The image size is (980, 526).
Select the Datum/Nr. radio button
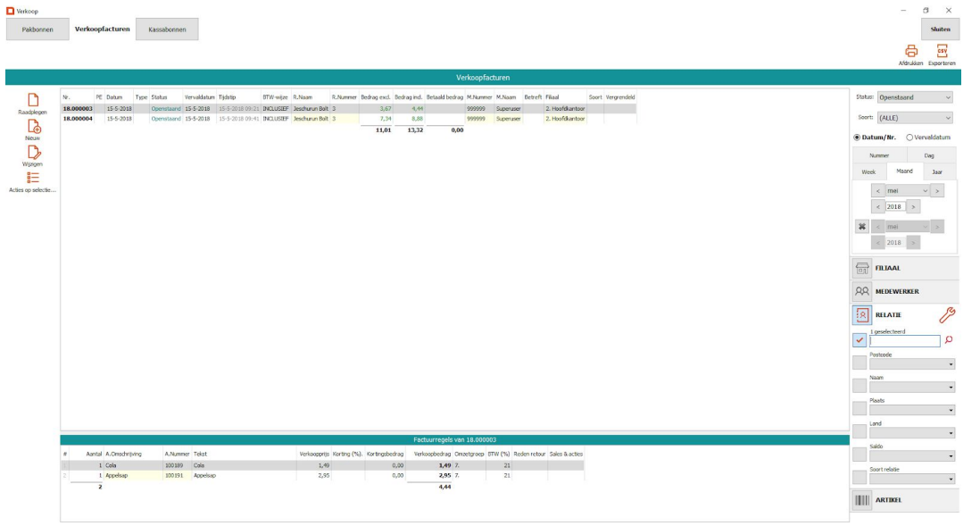[x=858, y=138]
